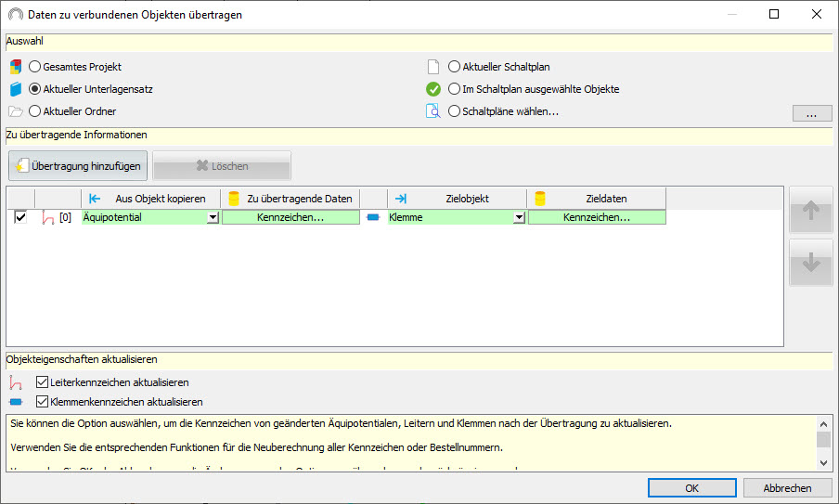Screen dimensions: 839x504
Task: Choose the Aktueller Schaltplan radio option
Action: pos(455,67)
